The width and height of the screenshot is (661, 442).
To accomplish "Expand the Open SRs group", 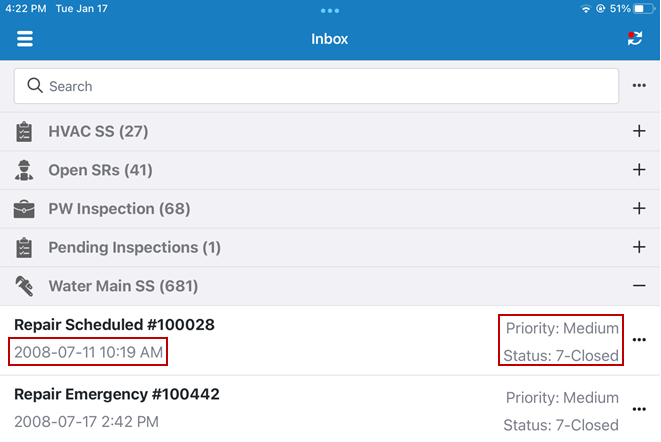I will pyautogui.click(x=639, y=170).
